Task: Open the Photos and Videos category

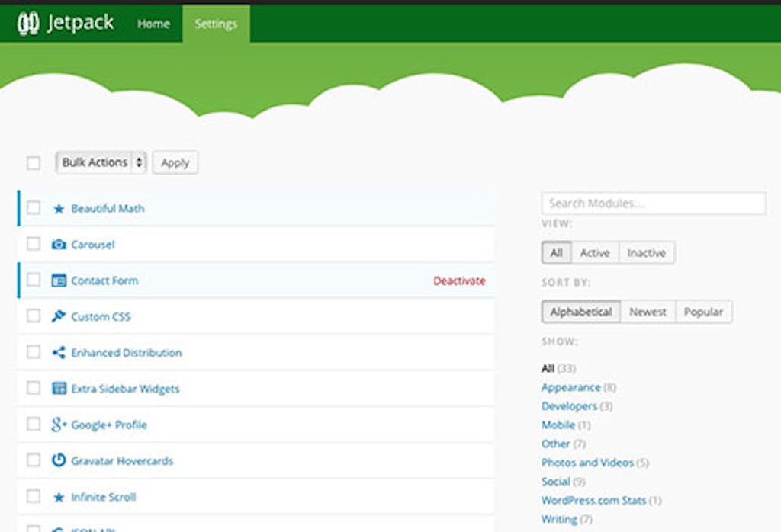Action: pyautogui.click(x=588, y=462)
